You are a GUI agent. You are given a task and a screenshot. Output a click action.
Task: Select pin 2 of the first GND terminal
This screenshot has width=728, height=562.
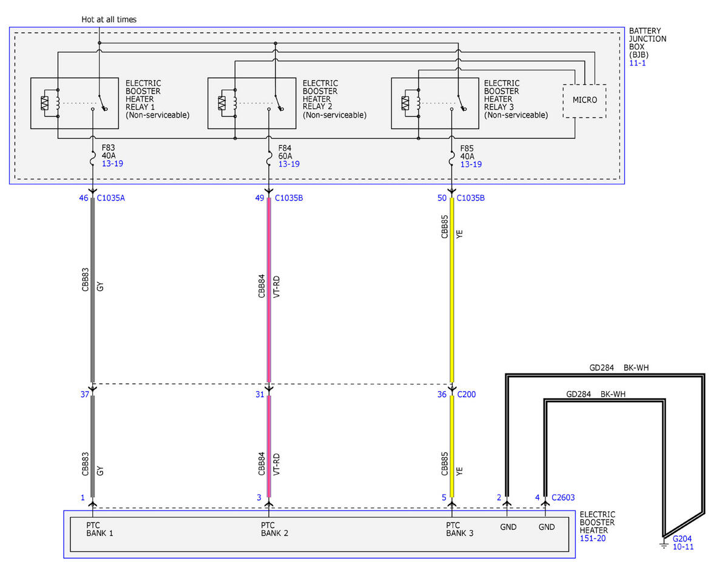[x=499, y=498]
